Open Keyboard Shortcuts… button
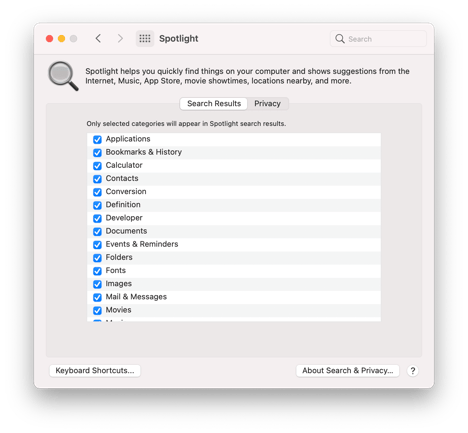 95,371
